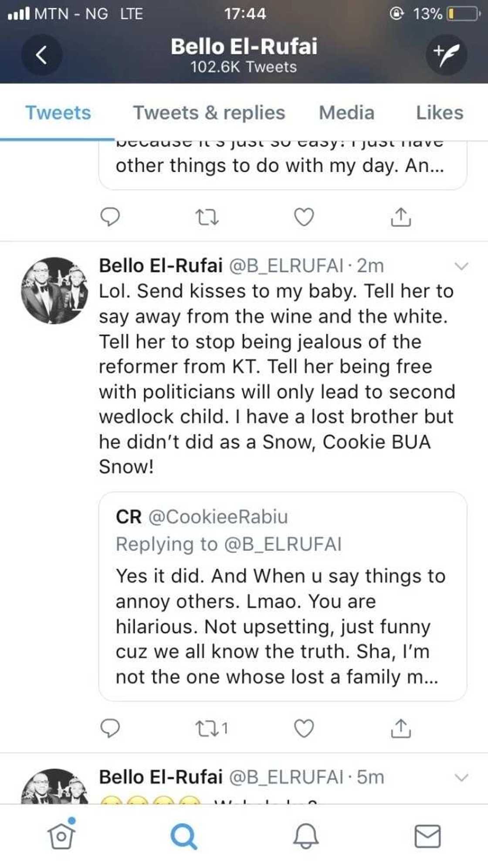The image size is (488, 868).
Task: Open the Search magnifier tab
Action: point(183,836)
